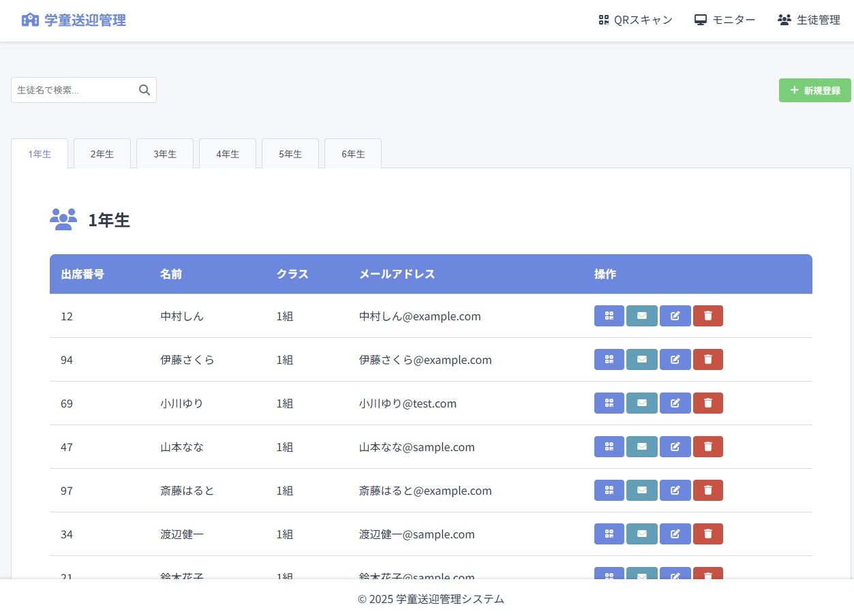Open the 5年生 tab
854x616 pixels.
290,153
